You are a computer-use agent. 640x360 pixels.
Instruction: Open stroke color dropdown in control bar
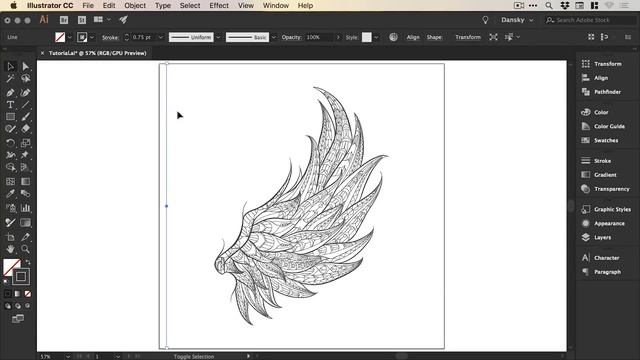coord(92,37)
